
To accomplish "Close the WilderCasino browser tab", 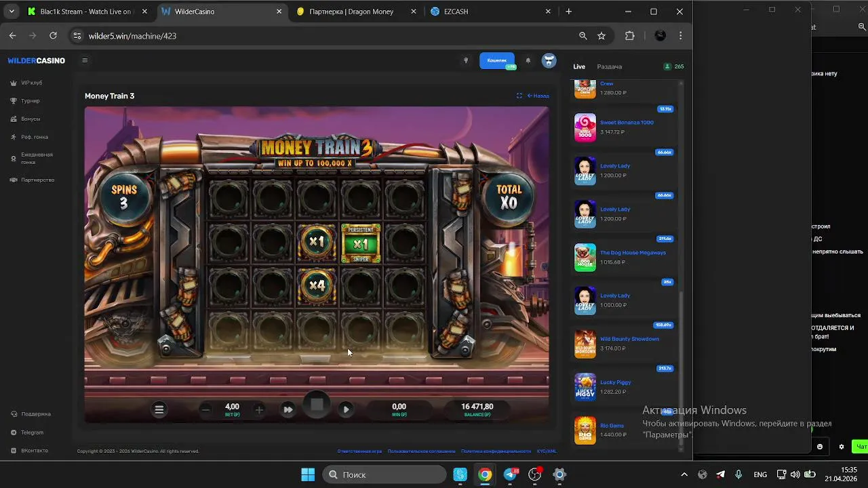I will click(x=279, y=12).
